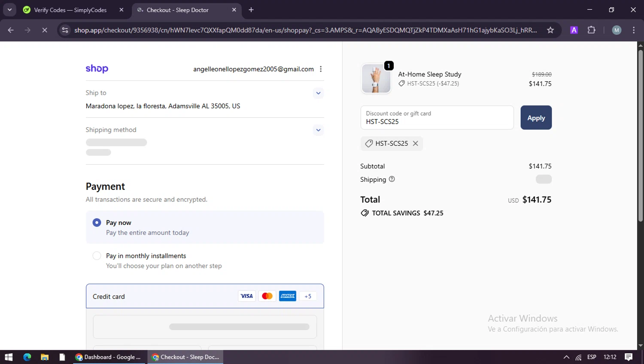Expand the Ship to section chevron
Image resolution: width=644 pixels, height=364 pixels.
(318, 93)
